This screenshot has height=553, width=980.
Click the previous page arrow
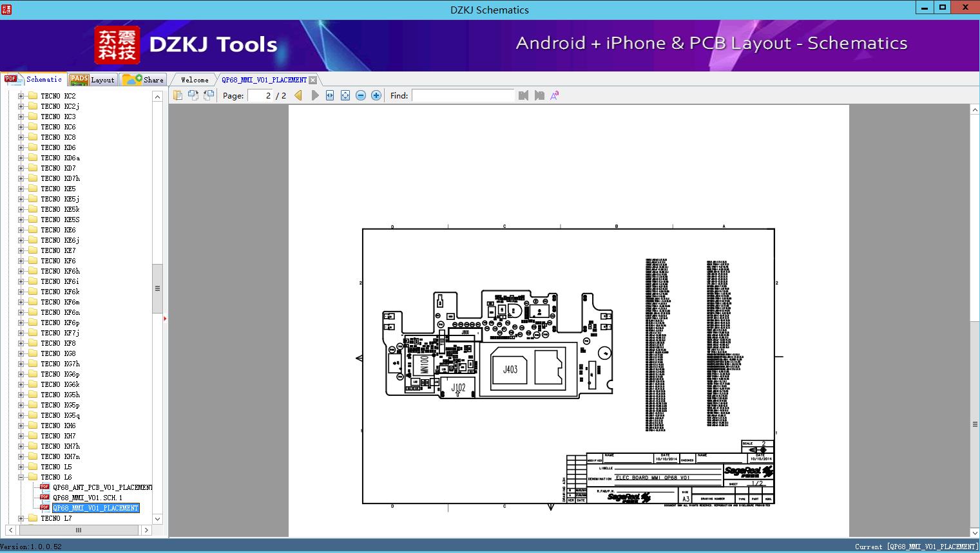[298, 95]
